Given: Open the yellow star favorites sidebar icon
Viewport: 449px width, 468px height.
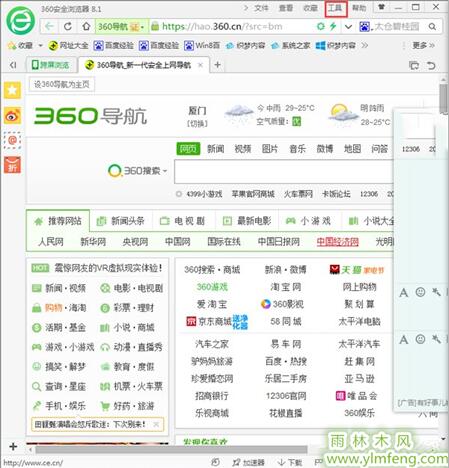Looking at the screenshot, I should (12, 90).
